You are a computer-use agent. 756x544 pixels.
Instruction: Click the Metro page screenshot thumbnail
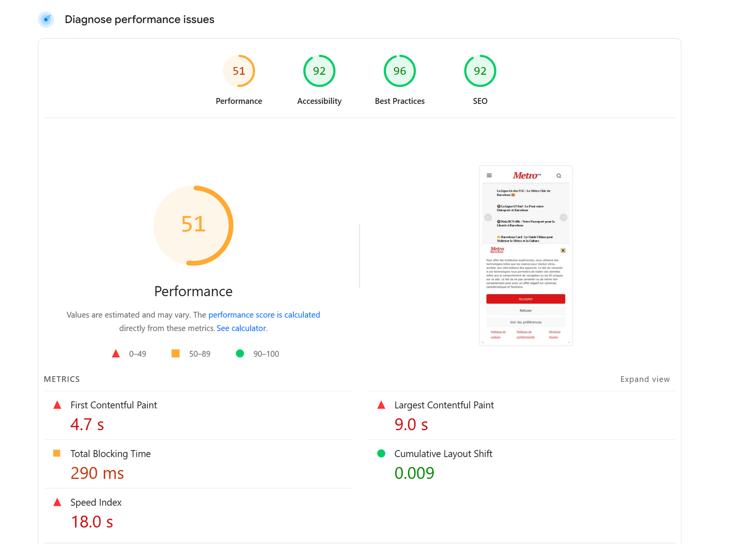(x=526, y=256)
